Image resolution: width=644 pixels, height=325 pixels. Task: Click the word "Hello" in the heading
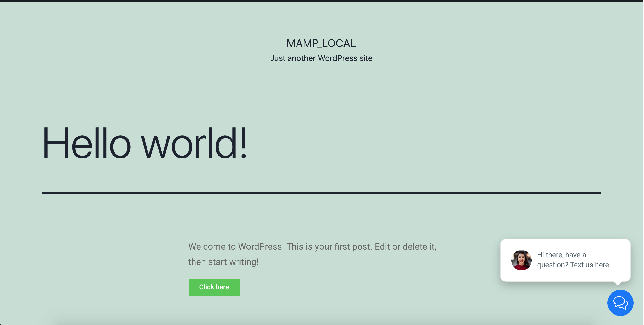pyautogui.click(x=86, y=143)
